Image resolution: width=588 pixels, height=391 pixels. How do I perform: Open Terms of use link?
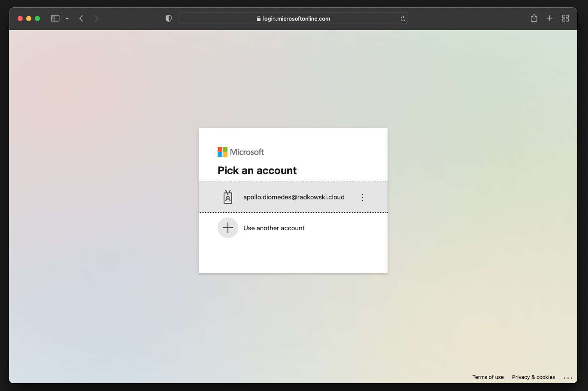point(488,377)
